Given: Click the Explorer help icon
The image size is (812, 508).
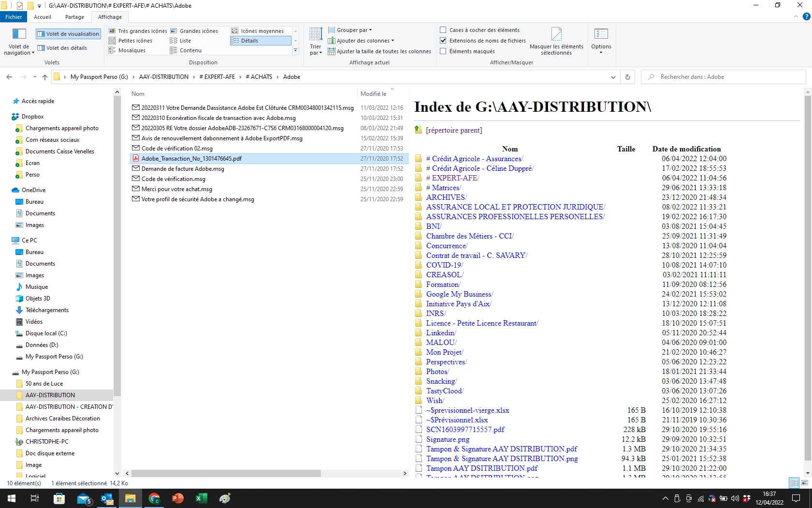Looking at the screenshot, I should point(806,17).
